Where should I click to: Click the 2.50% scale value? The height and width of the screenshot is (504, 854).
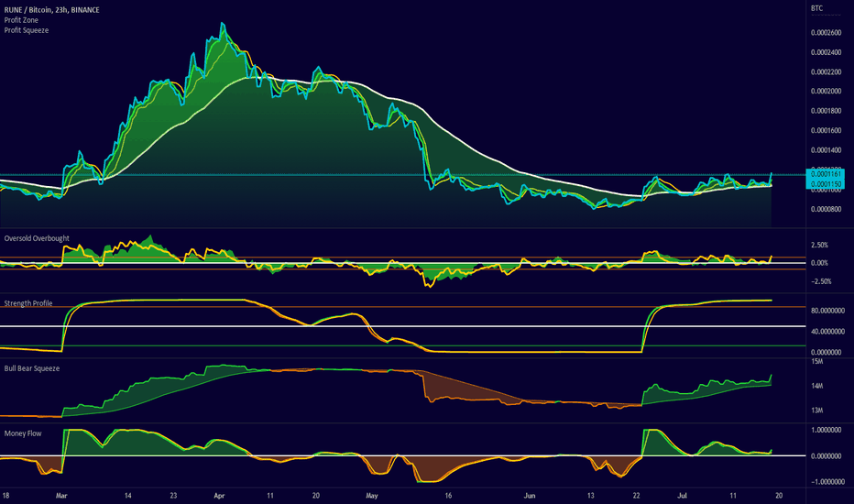point(819,246)
